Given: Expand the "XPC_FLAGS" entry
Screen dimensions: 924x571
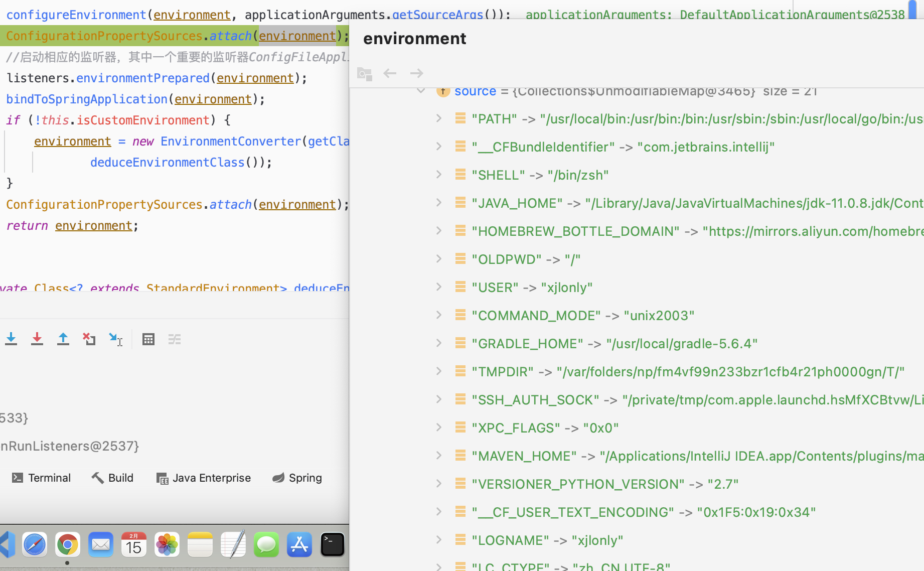Looking at the screenshot, I should pos(439,427).
